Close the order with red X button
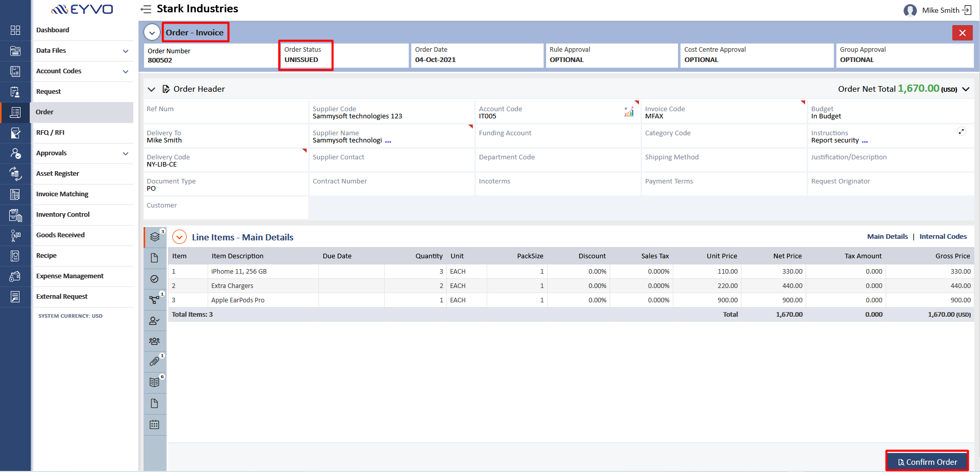 963,33
